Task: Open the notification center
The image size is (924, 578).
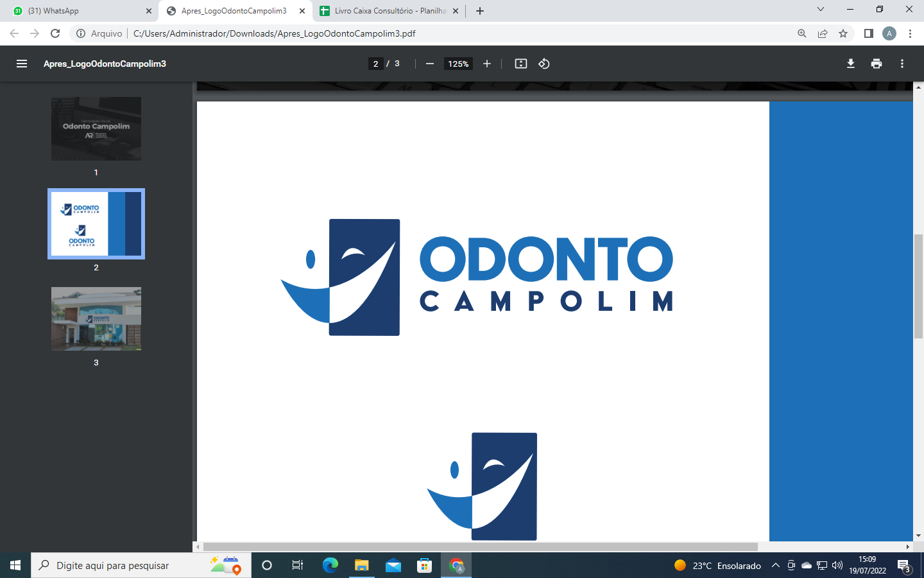Action: (x=904, y=565)
